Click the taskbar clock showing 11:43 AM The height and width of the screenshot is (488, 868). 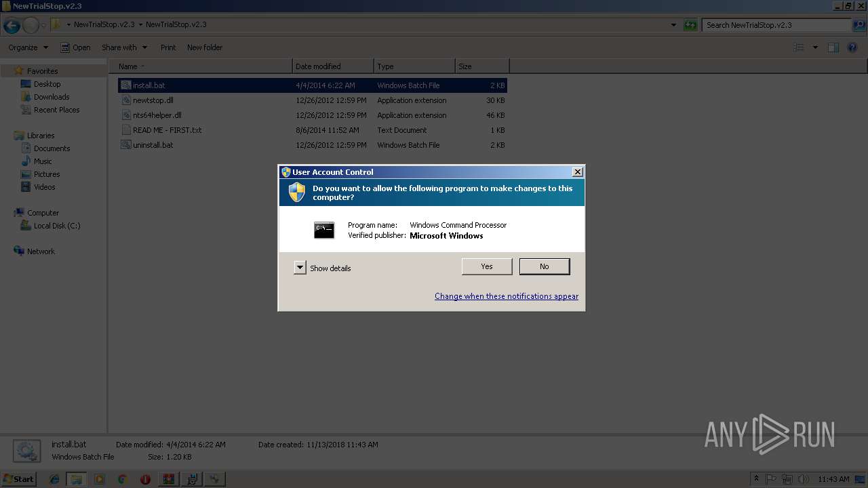tap(833, 479)
